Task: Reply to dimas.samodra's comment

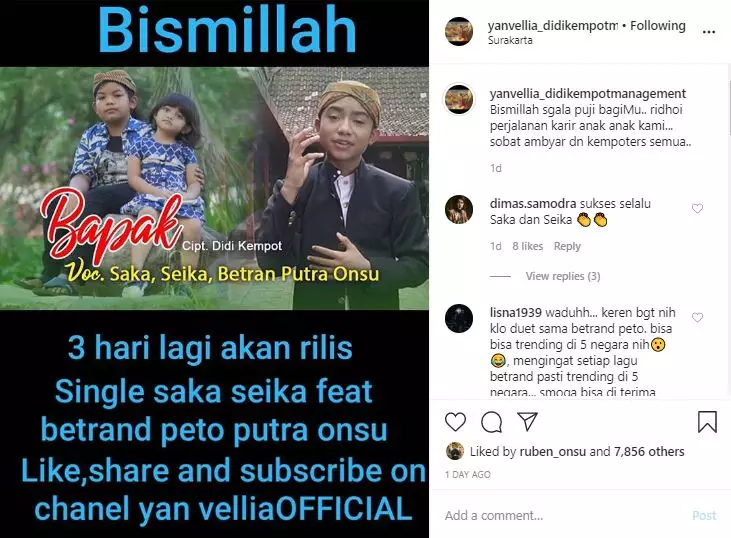Action: point(567,246)
